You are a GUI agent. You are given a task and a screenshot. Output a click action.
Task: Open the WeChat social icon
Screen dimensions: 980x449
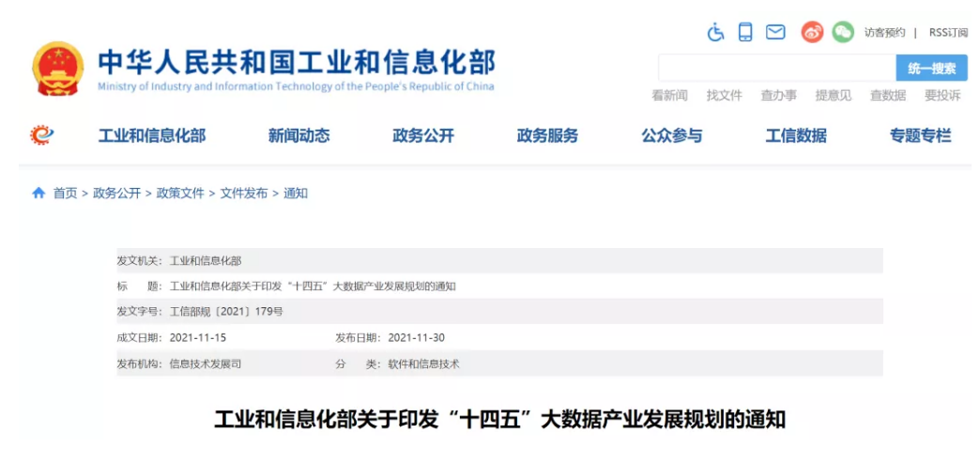click(x=843, y=32)
